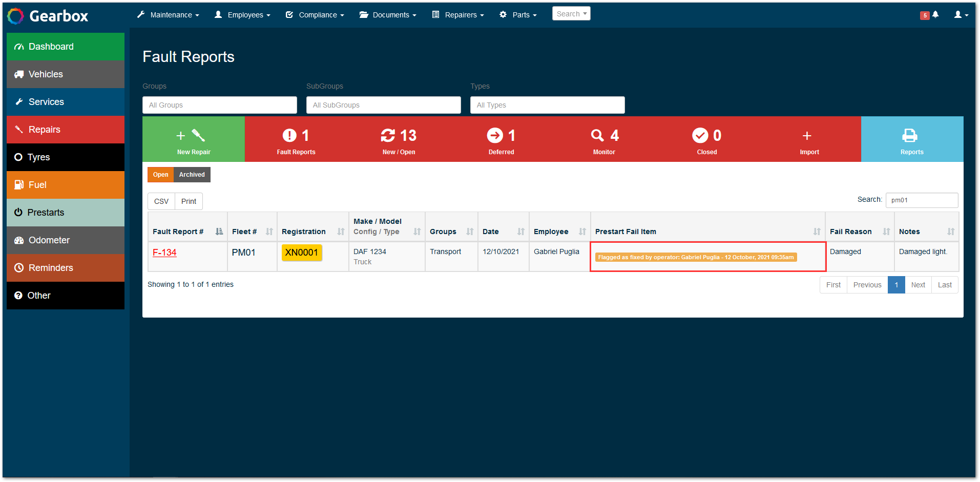The image size is (980, 482).
Task: Open Reminders in the sidebar
Action: coord(66,268)
